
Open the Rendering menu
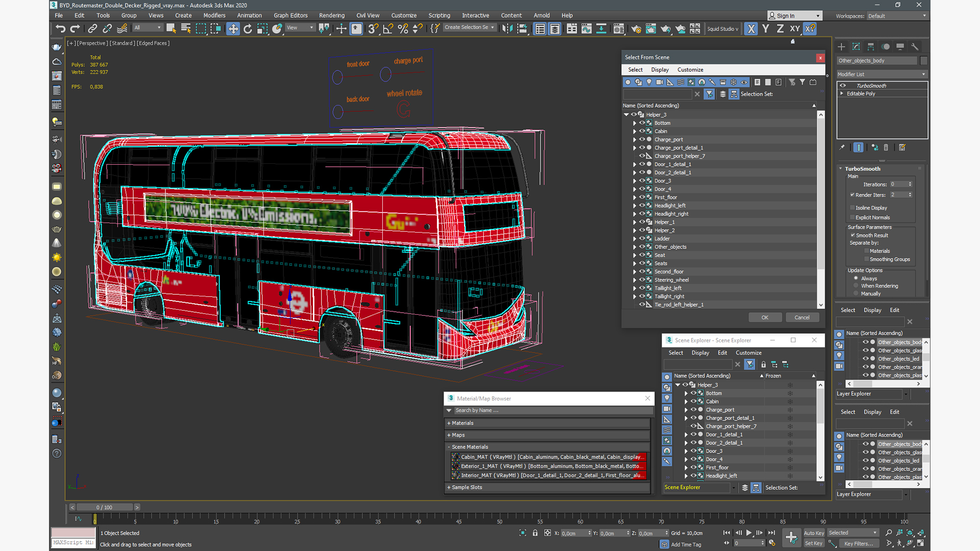tap(332, 15)
